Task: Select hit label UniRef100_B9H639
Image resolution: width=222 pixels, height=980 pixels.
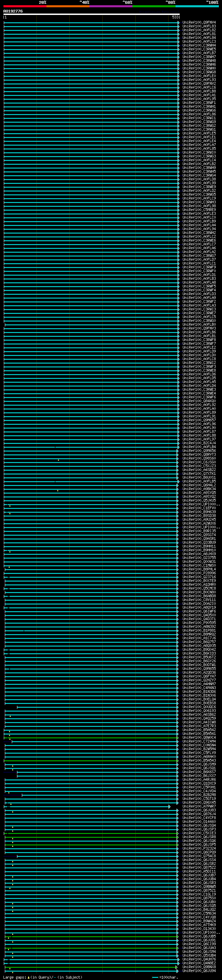Action: 199,512
